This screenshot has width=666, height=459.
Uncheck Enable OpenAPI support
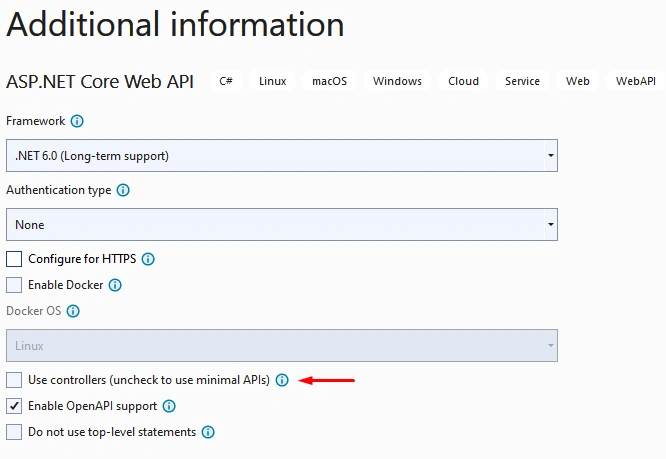click(14, 406)
